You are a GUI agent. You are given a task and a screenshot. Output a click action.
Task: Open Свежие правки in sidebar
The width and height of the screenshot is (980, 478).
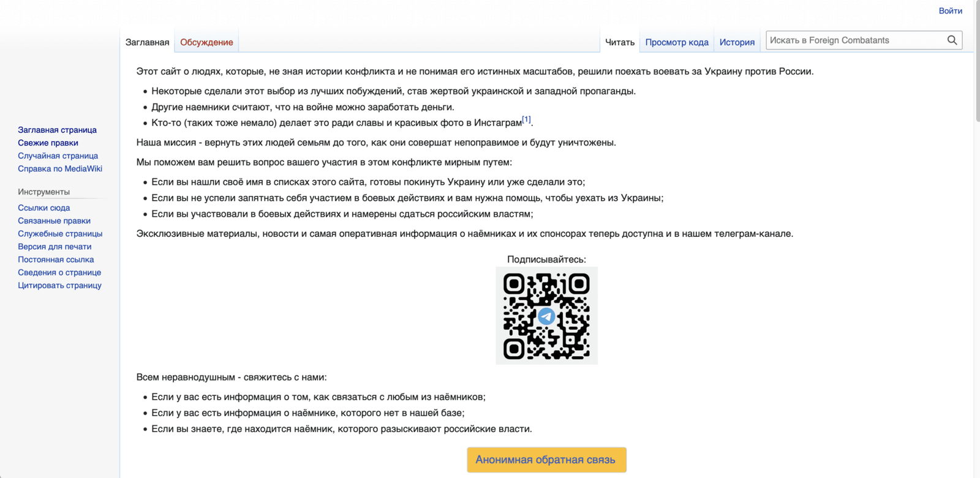48,143
